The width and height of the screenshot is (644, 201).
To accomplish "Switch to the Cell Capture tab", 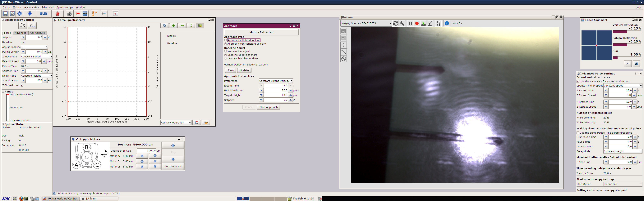I will click(x=38, y=33).
